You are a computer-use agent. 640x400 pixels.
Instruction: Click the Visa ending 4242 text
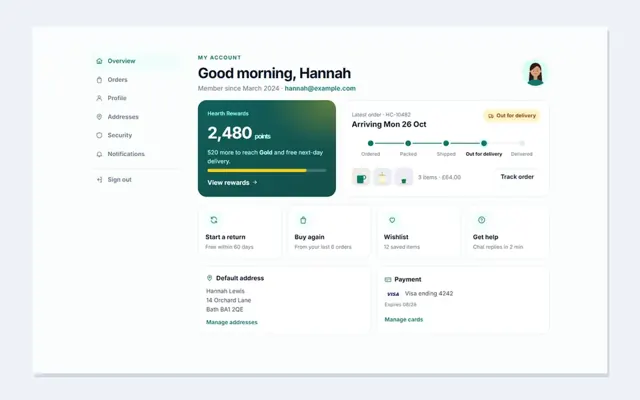[x=429, y=293]
